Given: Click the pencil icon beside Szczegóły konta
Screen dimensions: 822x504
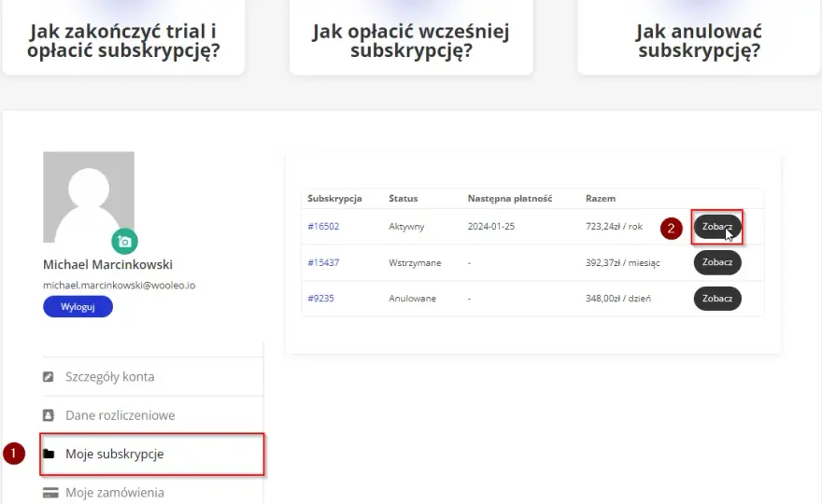Looking at the screenshot, I should 49,377.
